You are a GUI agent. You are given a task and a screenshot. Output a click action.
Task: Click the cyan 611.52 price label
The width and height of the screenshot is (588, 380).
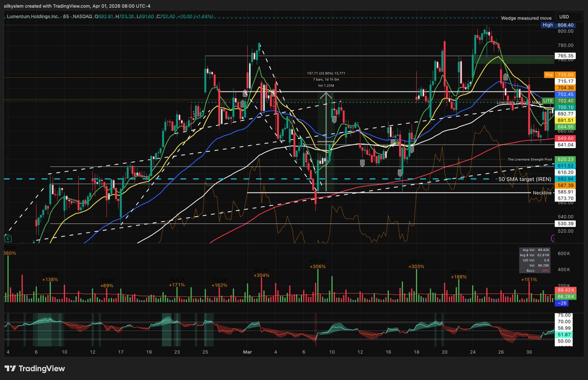pyautogui.click(x=565, y=166)
